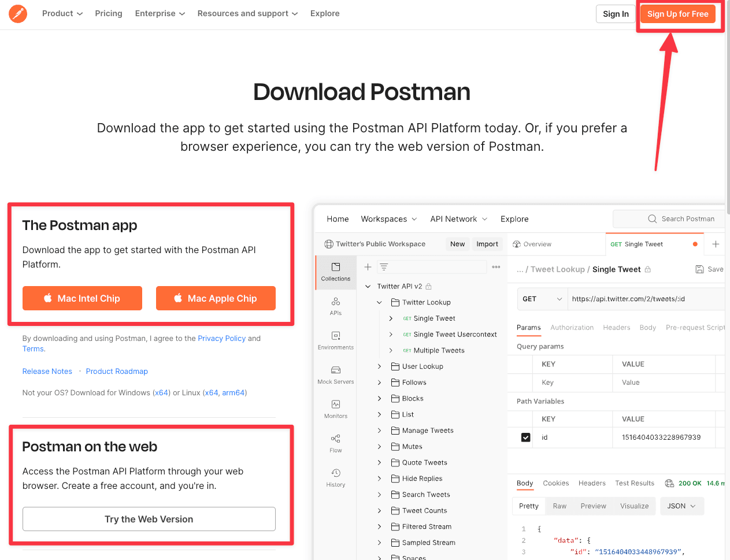The image size is (730, 560).
Task: Switch to the Params tab
Action: click(x=529, y=328)
